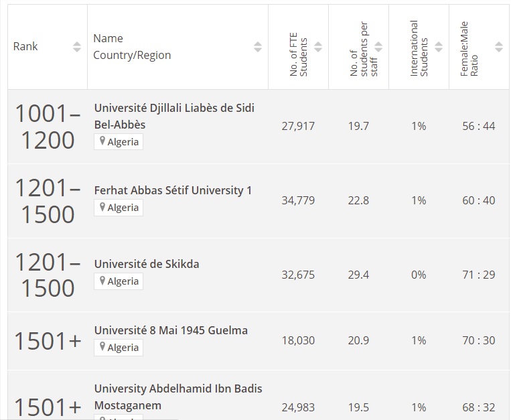Open Université Djillali Liabès de Sidi Bel-Abbès

point(174,117)
